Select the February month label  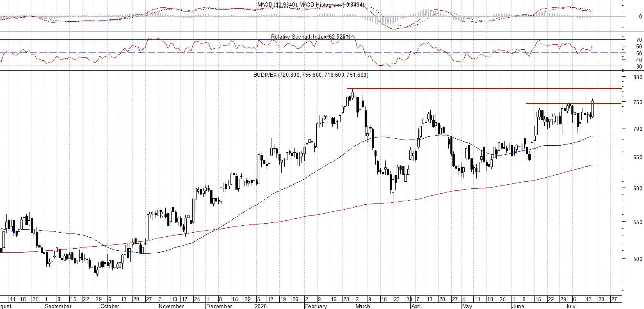click(316, 306)
